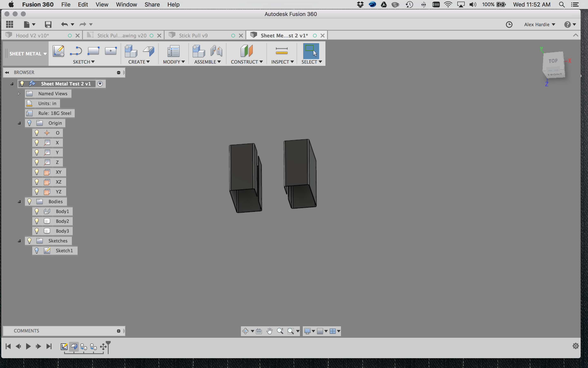Screen dimensions: 588x368
Task: Click the New Component icon under Assemble
Action: click(x=198, y=51)
